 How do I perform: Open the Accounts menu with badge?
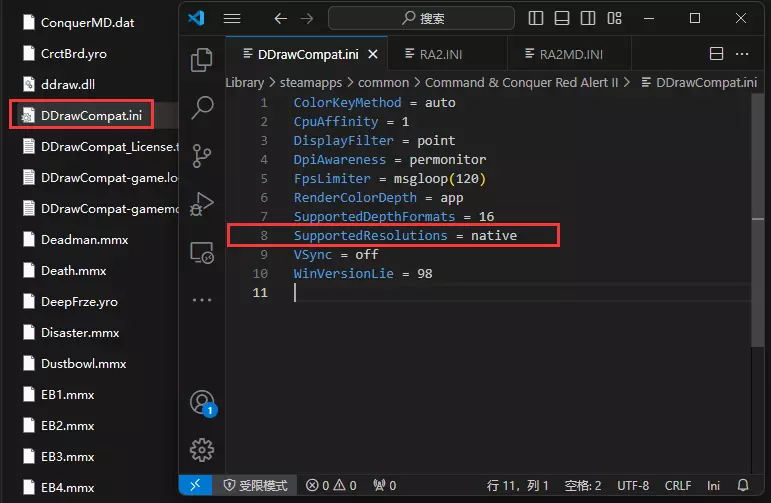tap(203, 403)
